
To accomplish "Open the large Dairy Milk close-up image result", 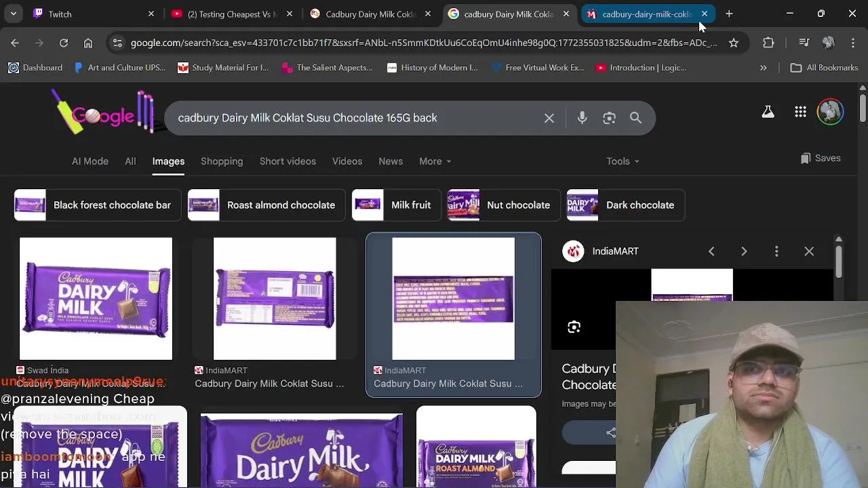I will point(301,451).
